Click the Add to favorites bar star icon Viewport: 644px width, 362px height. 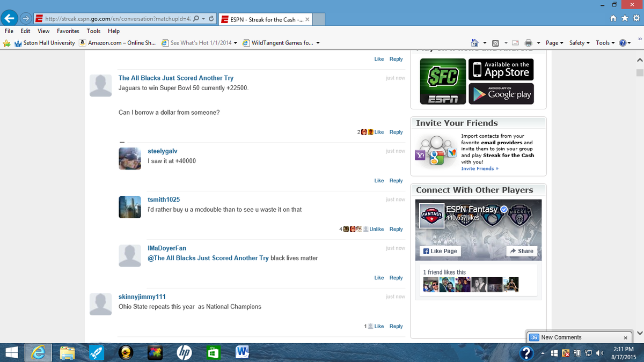(x=7, y=43)
